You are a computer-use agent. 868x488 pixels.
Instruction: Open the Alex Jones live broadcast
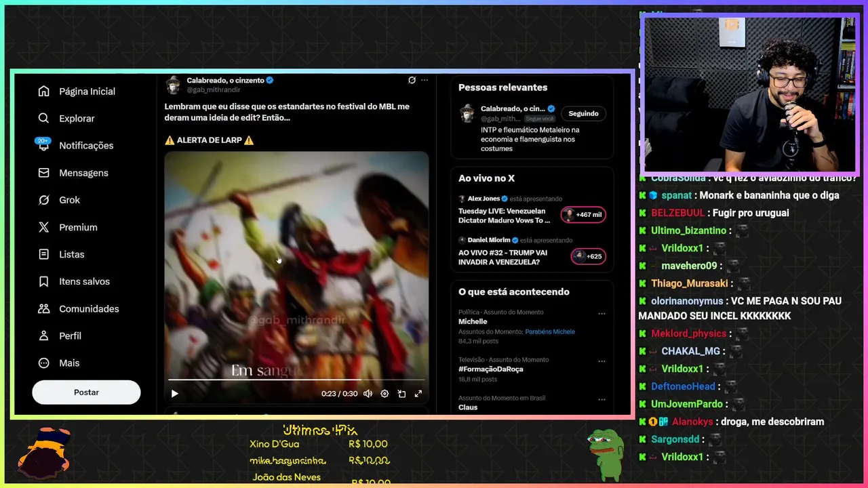[504, 216]
